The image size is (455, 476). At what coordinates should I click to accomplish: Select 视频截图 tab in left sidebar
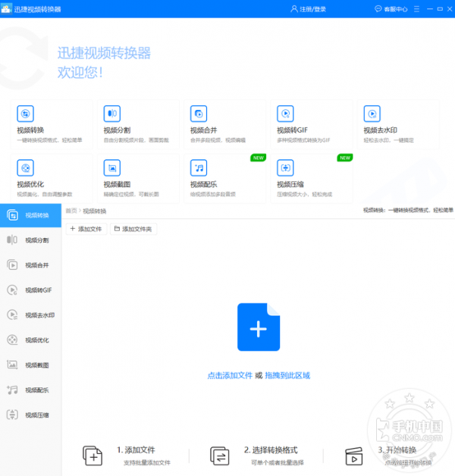tap(30, 365)
